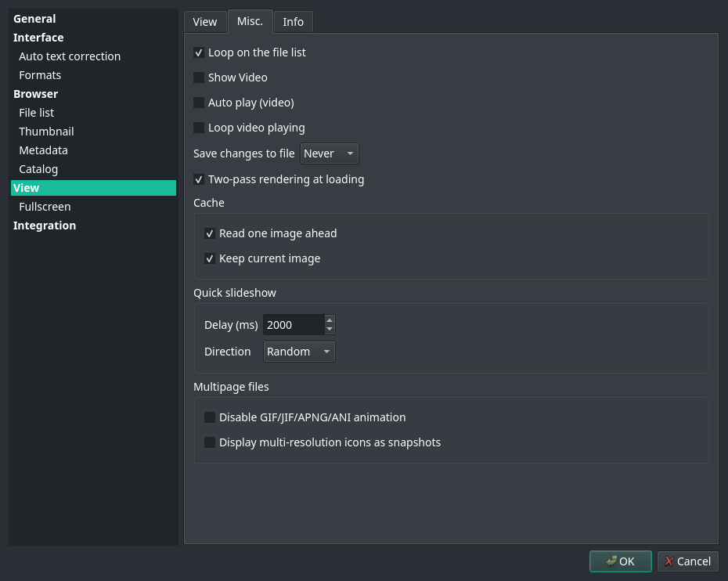This screenshot has height=581, width=728.
Task: Click the Cancel button's X icon
Action: [x=669, y=561]
